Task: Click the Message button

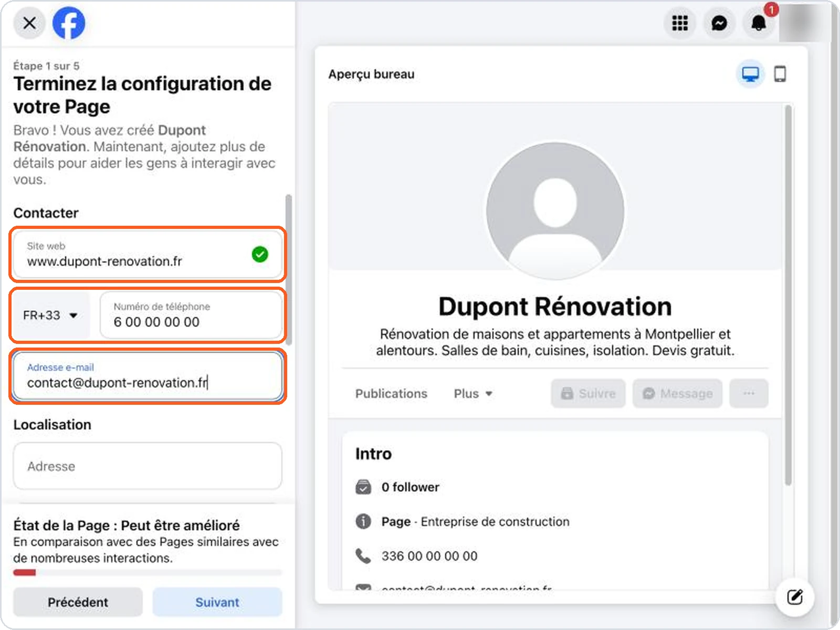Action: 677,394
